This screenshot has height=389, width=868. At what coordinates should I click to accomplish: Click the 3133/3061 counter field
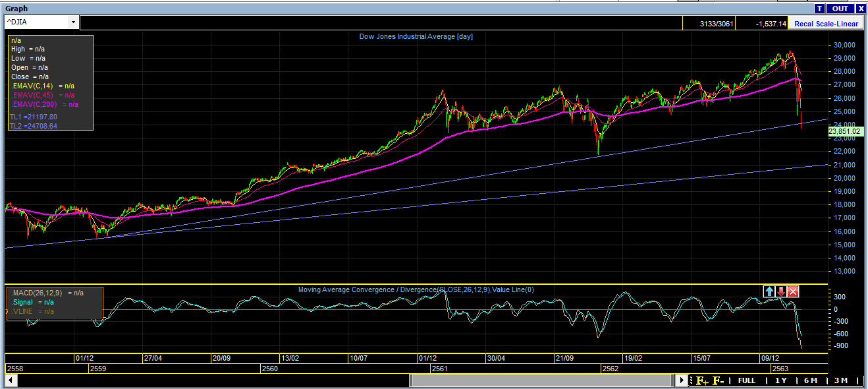[x=708, y=24]
